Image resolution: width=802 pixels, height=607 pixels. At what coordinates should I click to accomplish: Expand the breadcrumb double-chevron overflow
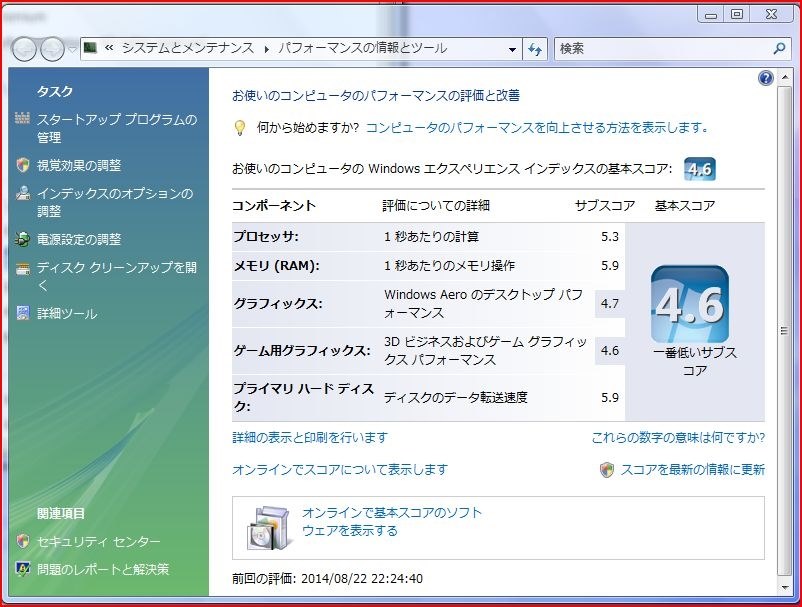(109, 48)
